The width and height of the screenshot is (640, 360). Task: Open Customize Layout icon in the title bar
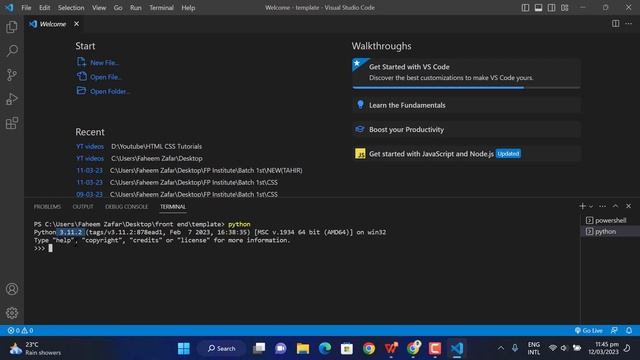564,8
